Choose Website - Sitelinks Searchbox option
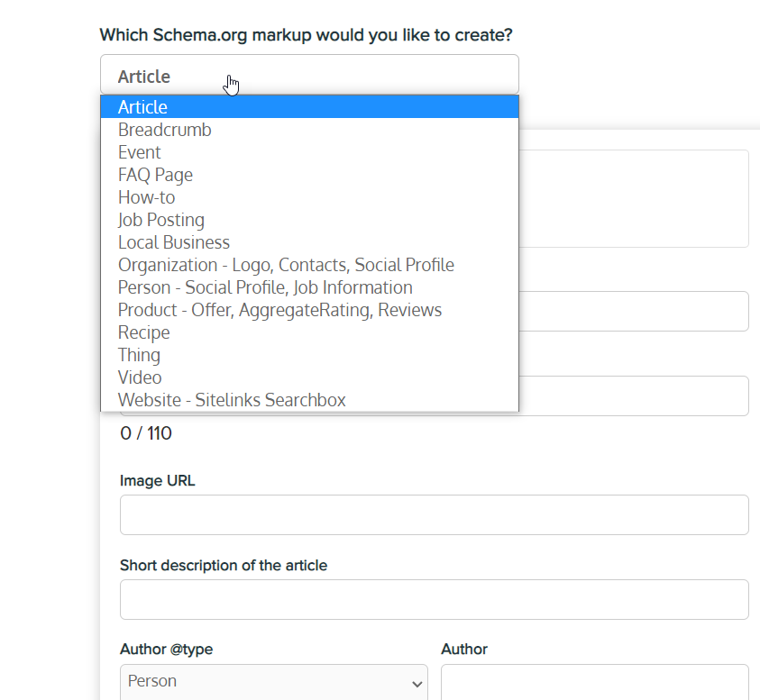The width and height of the screenshot is (760, 700). pyautogui.click(x=232, y=400)
